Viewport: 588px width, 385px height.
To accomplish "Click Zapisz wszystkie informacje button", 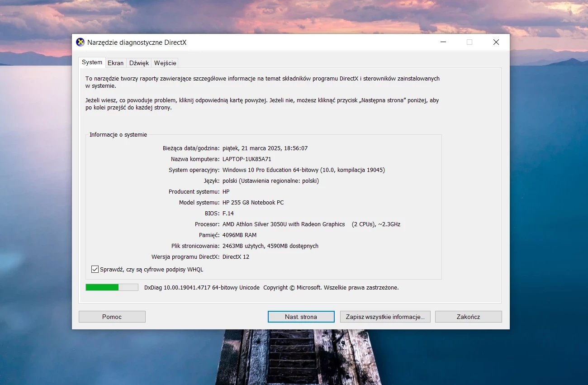I will pos(385,317).
